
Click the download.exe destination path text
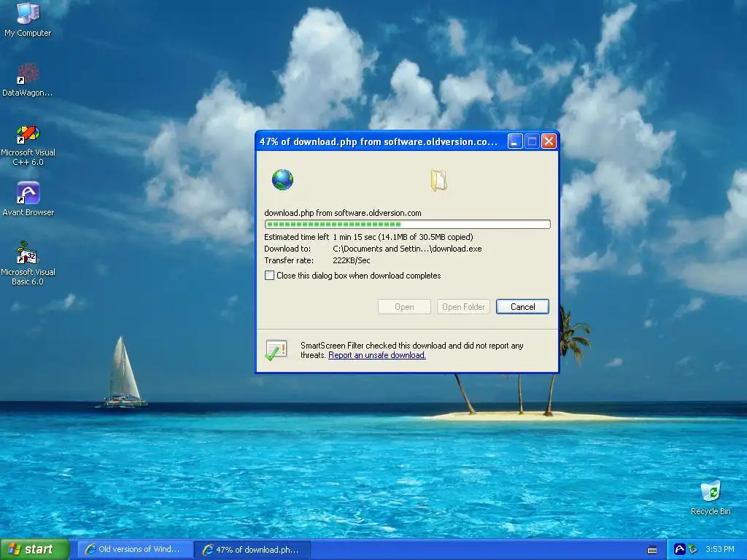point(407,249)
